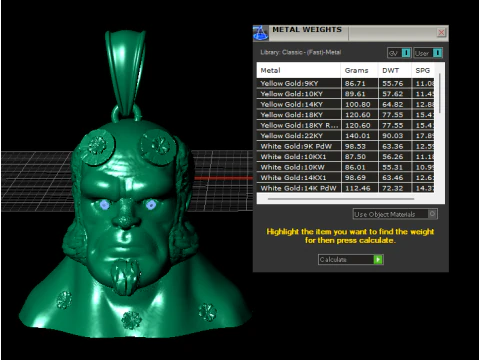Select the White Gold:10KX1 row
The width and height of the screenshot is (480, 360).
345,157
